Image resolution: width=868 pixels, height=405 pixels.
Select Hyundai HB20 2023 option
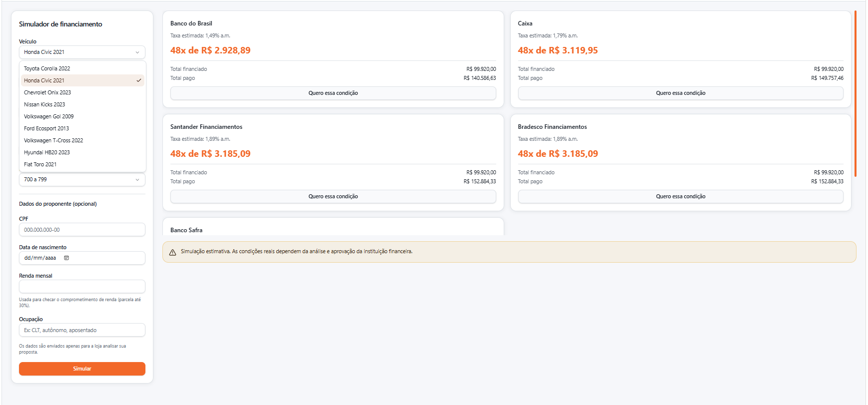tap(82, 152)
